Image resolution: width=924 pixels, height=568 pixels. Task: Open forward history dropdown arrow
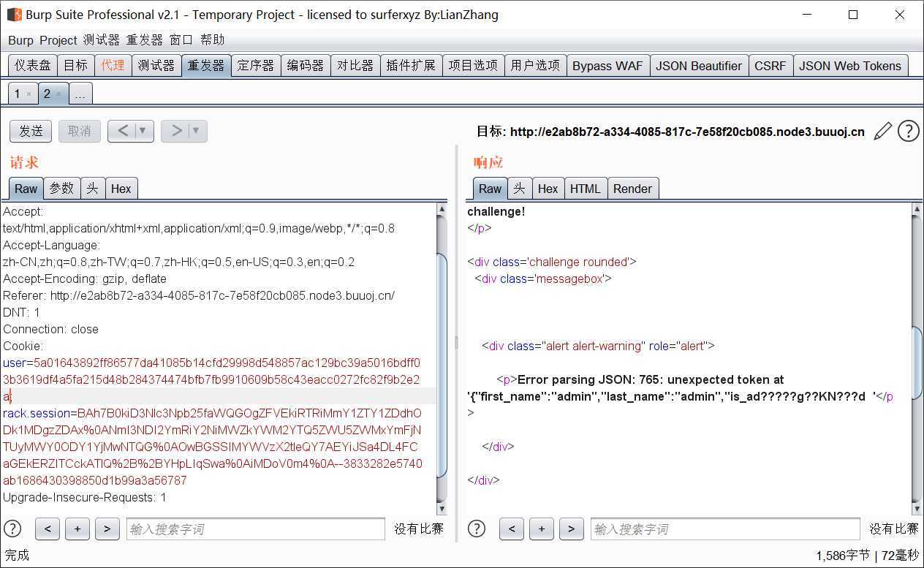(x=195, y=131)
